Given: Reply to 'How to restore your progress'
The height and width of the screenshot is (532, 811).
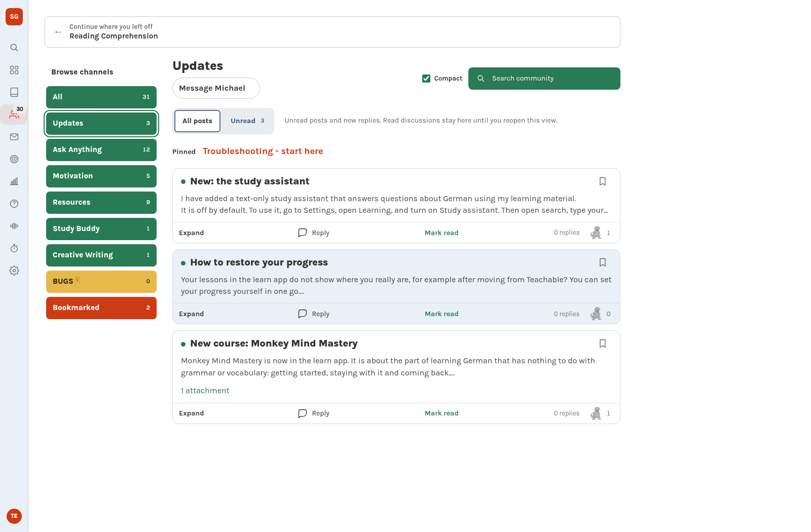Looking at the screenshot, I should coord(314,314).
